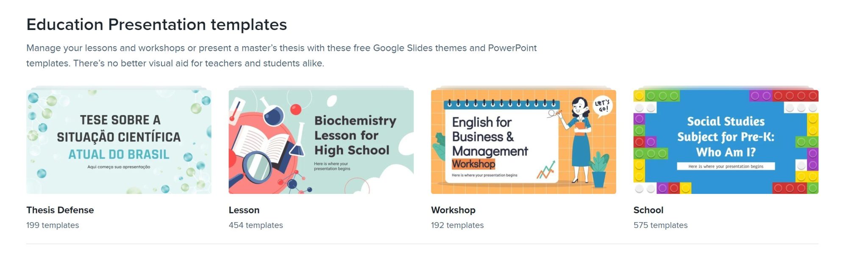Viewport: 868px width, 262px height.
Task: Click the "454 templates" count label
Action: [256, 225]
